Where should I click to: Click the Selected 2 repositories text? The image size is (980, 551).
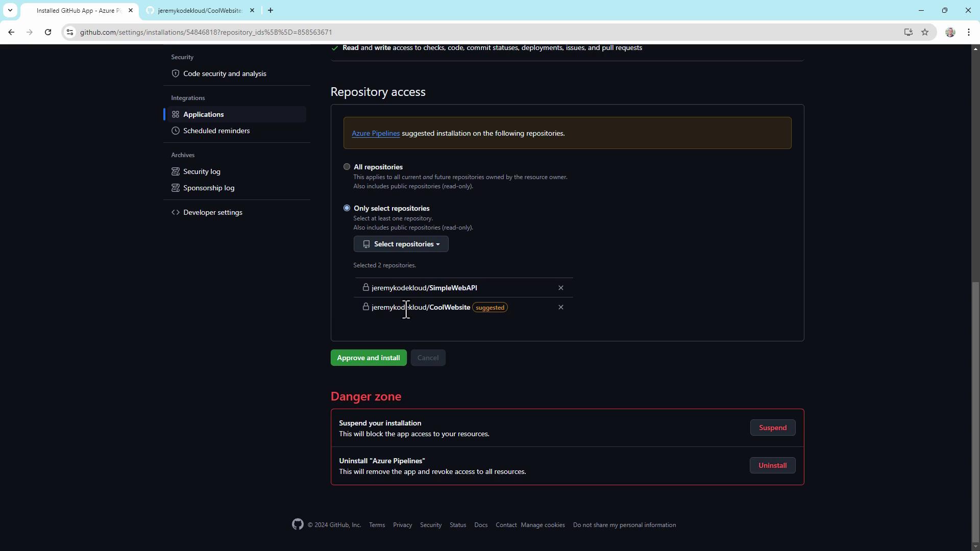(x=384, y=265)
